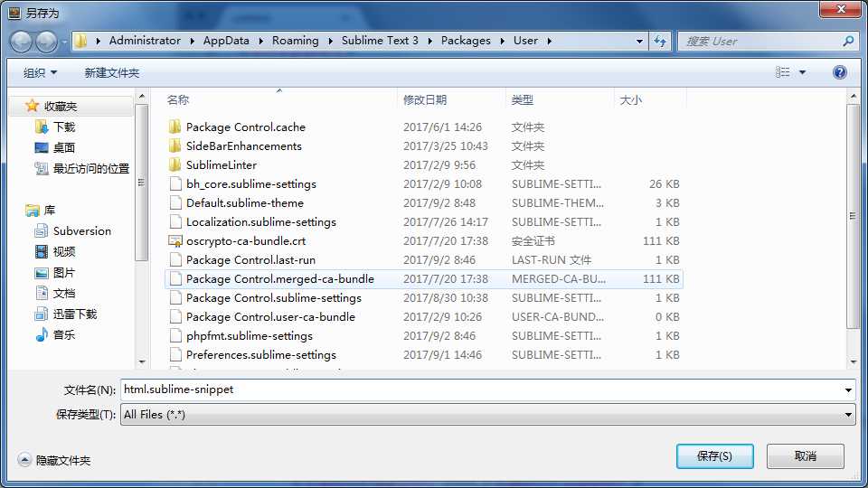Screen dimensions: 868x488
Task: Select Package Control.sublime-settings file
Action: 424,297
